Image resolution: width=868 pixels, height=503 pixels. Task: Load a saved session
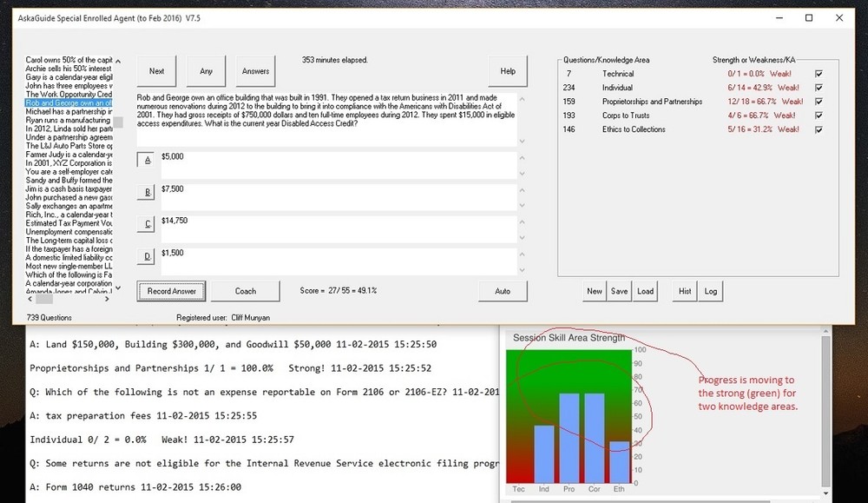(646, 291)
